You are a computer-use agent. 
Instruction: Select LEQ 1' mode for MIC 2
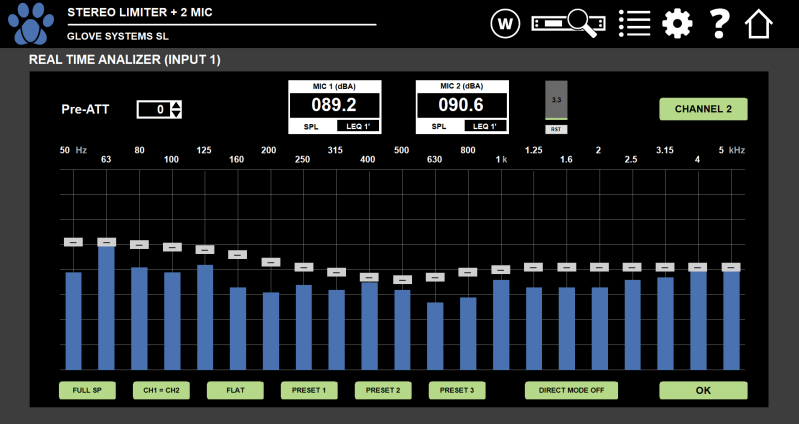tap(484, 127)
